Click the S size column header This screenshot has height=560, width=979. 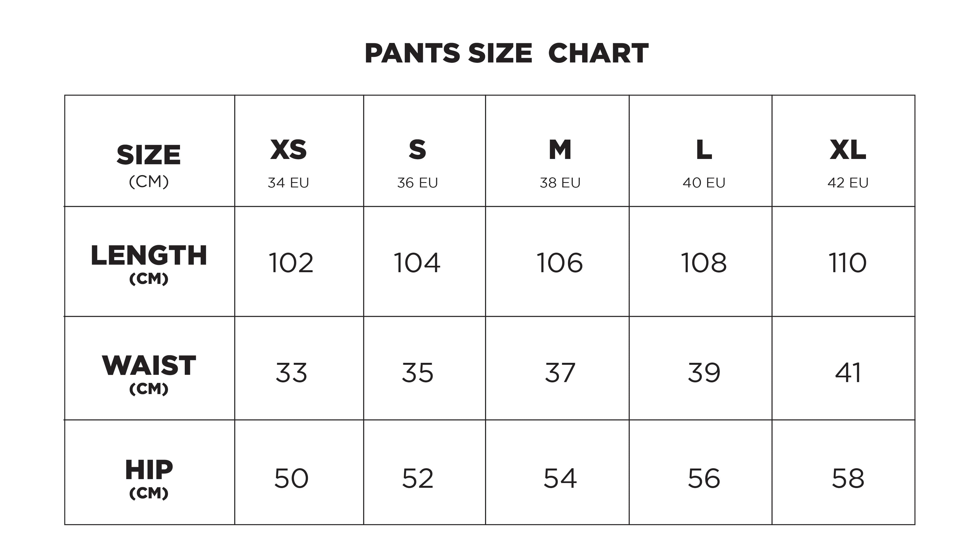[417, 150]
